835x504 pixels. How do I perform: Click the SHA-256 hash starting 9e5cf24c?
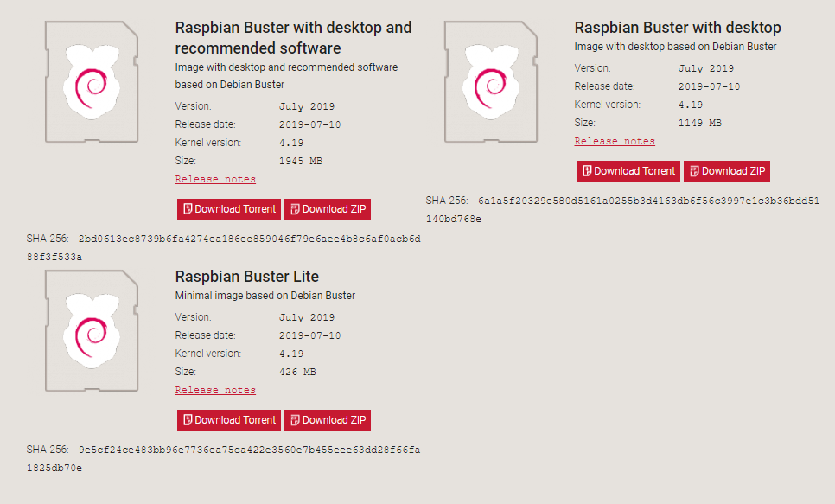click(x=224, y=459)
